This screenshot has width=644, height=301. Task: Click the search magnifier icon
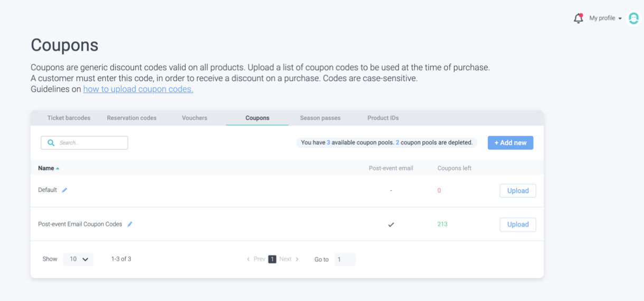pos(51,143)
